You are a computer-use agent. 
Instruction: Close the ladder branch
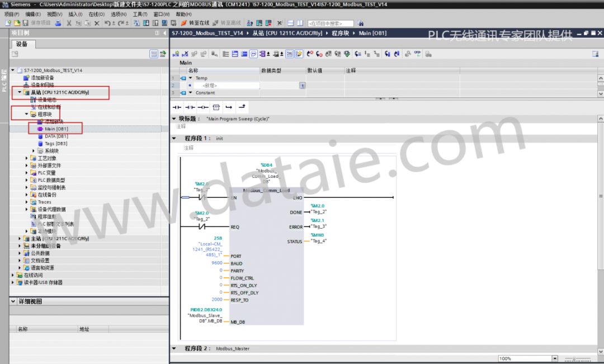click(242, 107)
